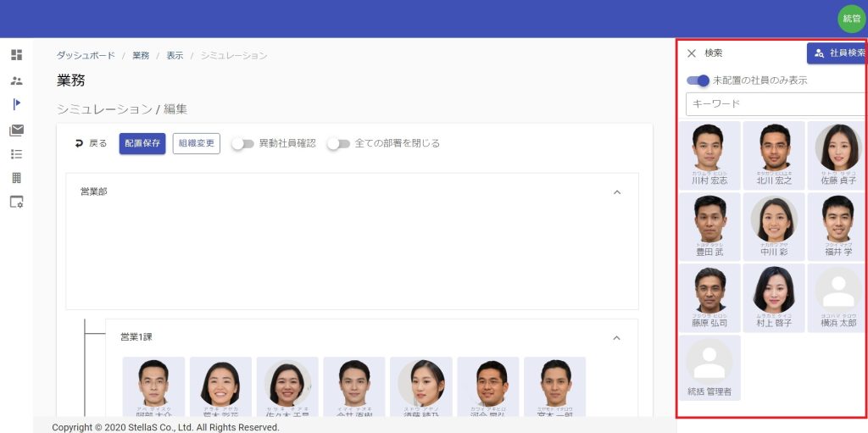Collapse the 営業1課 section chevron
The height and width of the screenshot is (433, 868).
point(617,337)
